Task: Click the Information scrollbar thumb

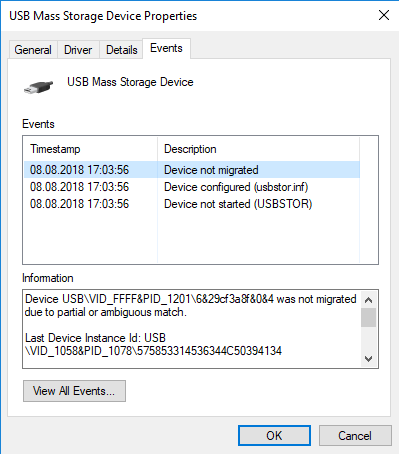Action: pos(368,318)
